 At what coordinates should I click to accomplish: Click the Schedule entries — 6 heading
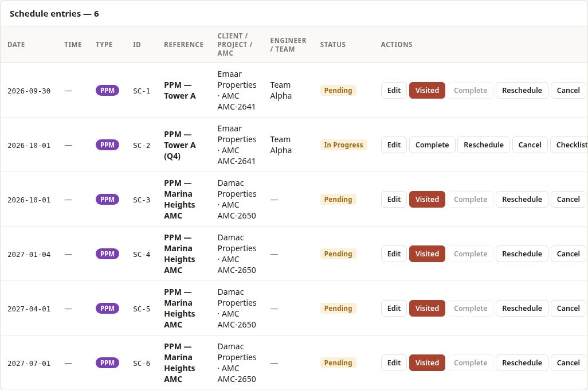(x=54, y=14)
